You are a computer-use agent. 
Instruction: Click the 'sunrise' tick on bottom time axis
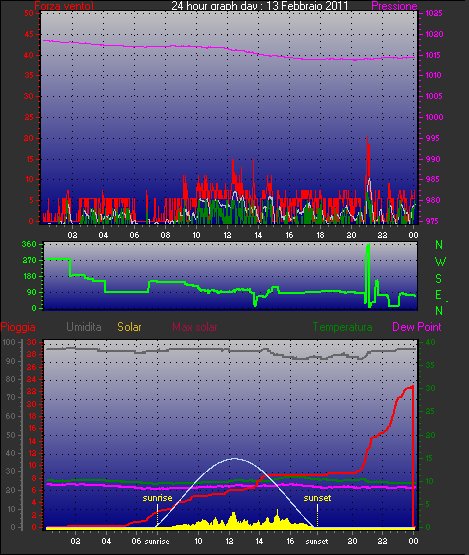click(x=157, y=541)
